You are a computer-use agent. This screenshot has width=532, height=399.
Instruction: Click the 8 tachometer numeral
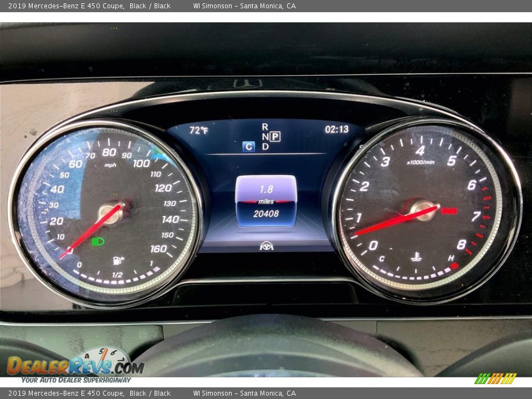click(x=461, y=244)
